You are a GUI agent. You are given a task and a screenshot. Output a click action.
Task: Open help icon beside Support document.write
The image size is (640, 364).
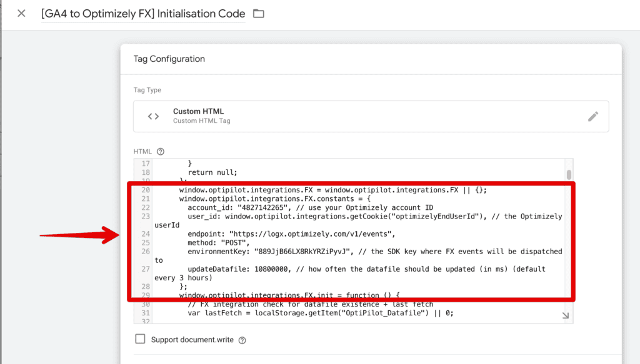coord(242,340)
